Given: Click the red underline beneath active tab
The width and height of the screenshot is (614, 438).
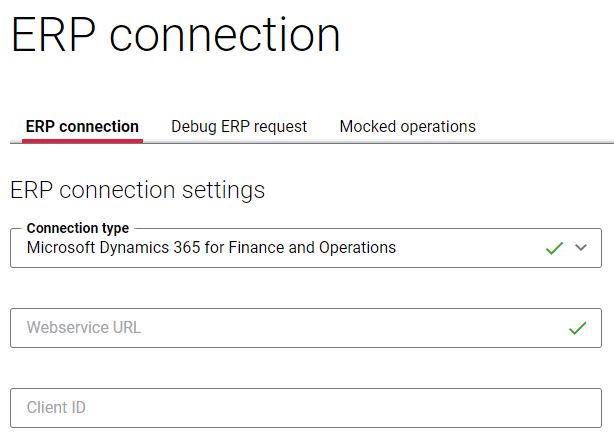Looking at the screenshot, I should point(82,141).
